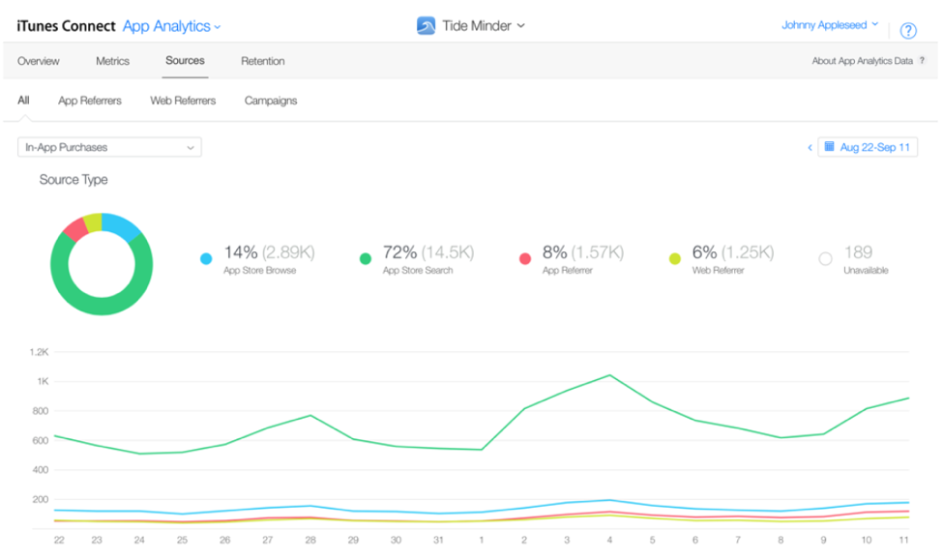This screenshot has width=943, height=560.
Task: Click the "App Store Search" legend label
Action: click(x=418, y=270)
